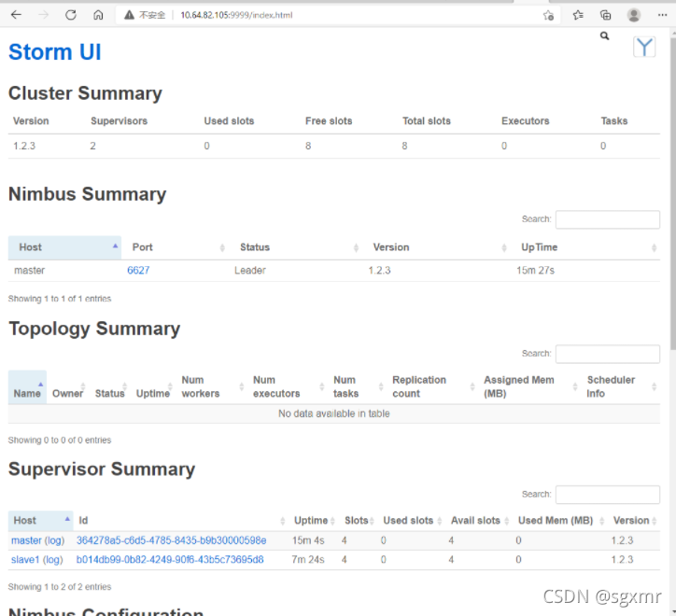Open the slave1 supervisor host link
The width and height of the screenshot is (676, 616).
pos(25,560)
